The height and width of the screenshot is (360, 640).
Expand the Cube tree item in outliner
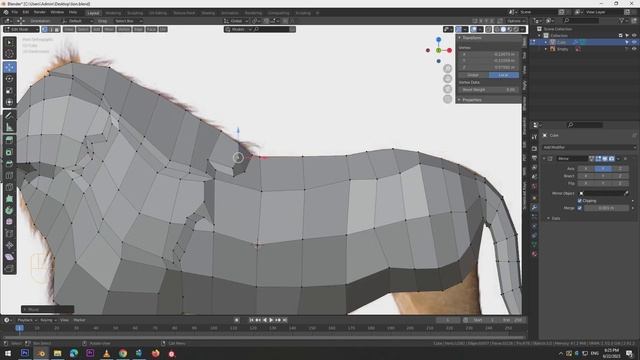(546, 42)
